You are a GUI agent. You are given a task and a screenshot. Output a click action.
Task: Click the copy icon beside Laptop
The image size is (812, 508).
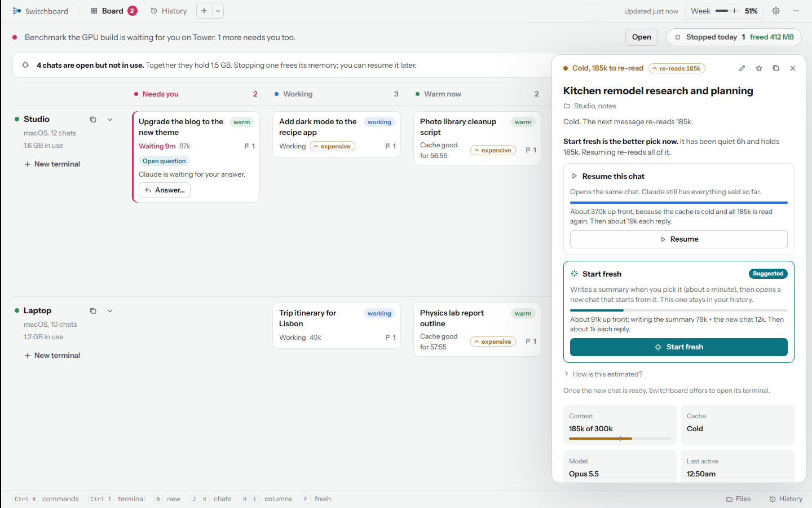tap(93, 311)
